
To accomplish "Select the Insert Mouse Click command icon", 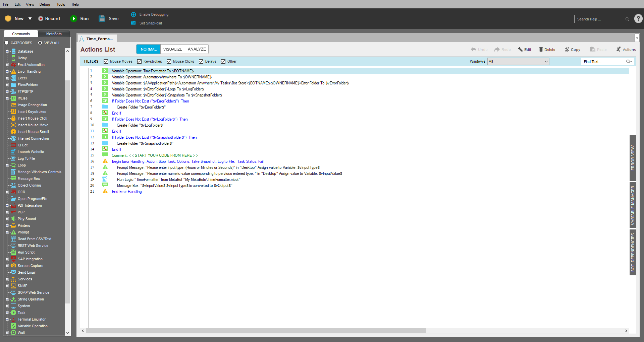I will click(13, 118).
